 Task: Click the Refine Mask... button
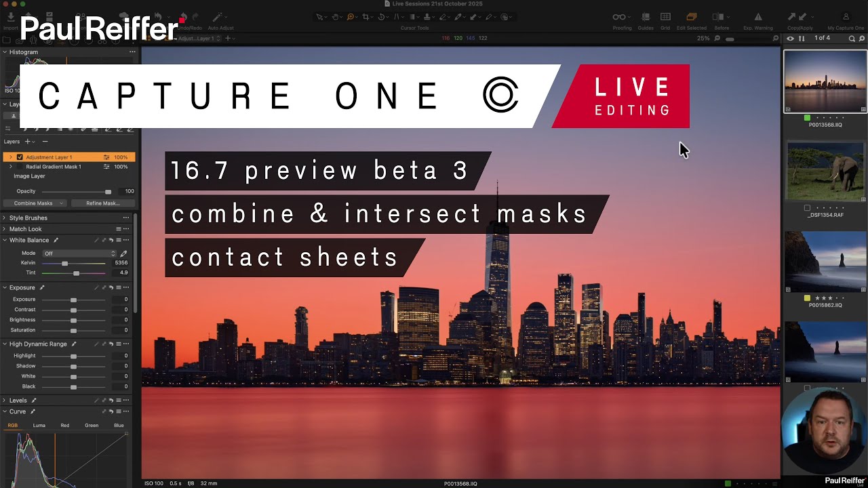tap(103, 203)
